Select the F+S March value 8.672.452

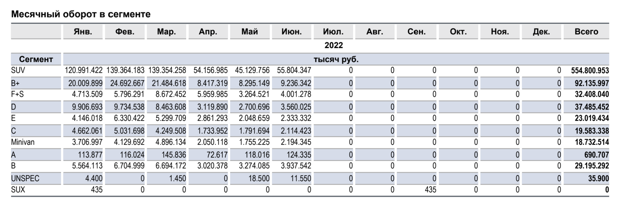pos(168,94)
